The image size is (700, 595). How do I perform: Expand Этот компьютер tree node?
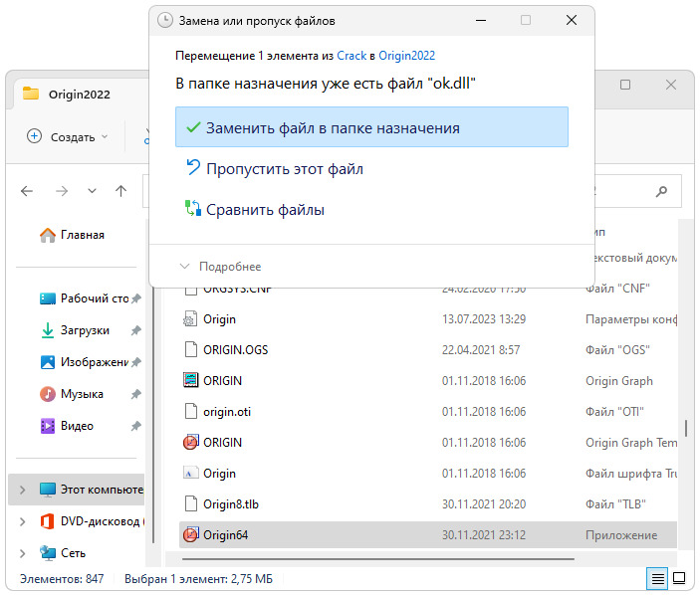22,490
